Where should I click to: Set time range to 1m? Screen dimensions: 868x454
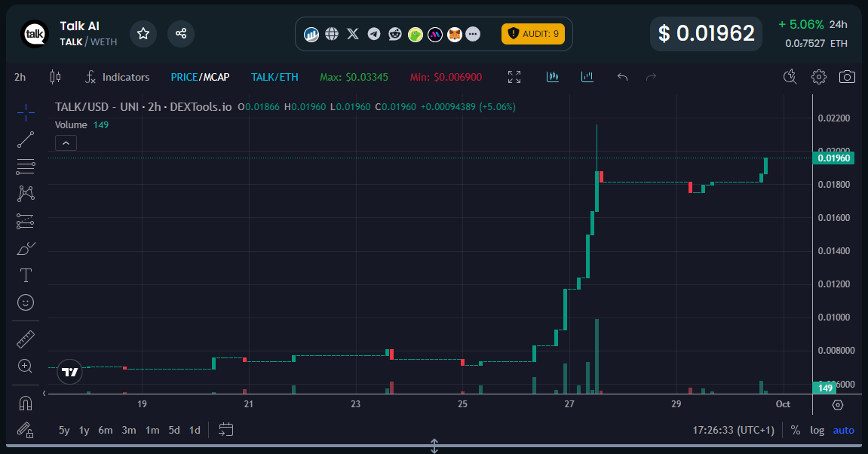click(152, 430)
